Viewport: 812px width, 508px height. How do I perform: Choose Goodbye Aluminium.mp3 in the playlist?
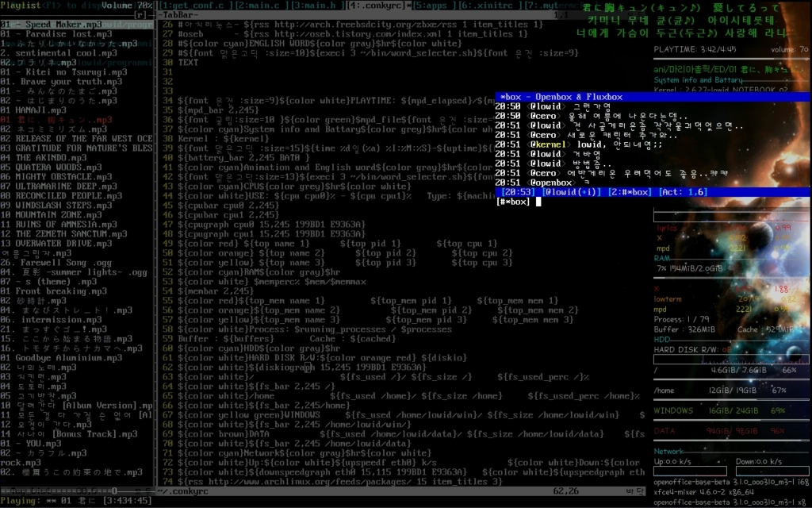pos(61,358)
